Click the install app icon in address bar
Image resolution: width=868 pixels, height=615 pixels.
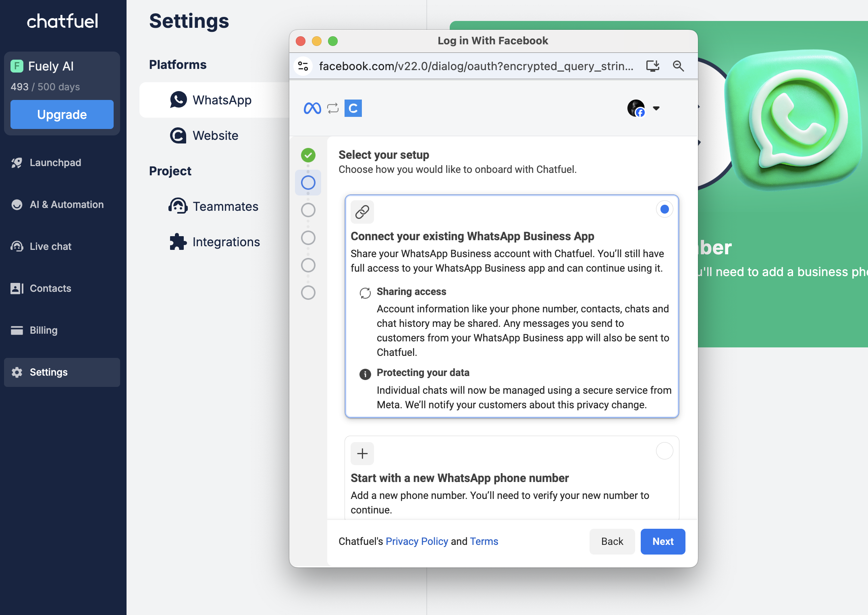click(x=653, y=66)
